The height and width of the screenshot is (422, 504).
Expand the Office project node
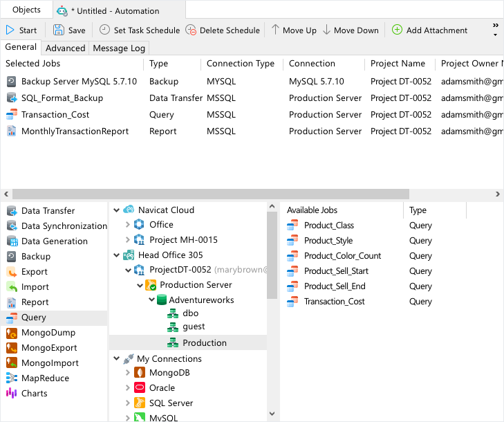tap(127, 225)
